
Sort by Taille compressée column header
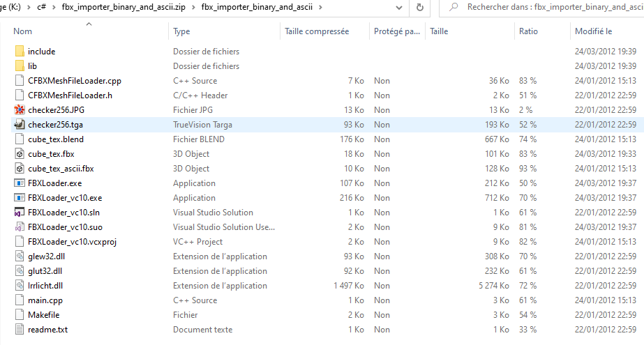pos(317,31)
